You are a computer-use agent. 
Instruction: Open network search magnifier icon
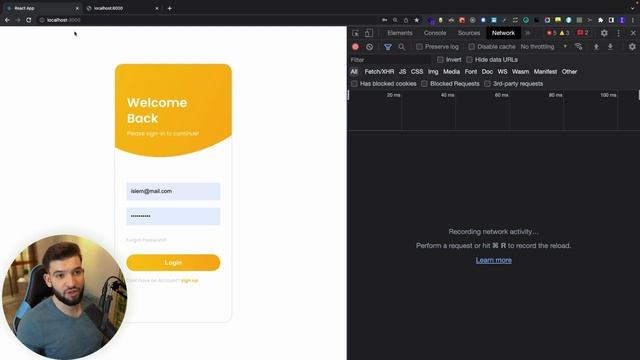[x=402, y=47]
